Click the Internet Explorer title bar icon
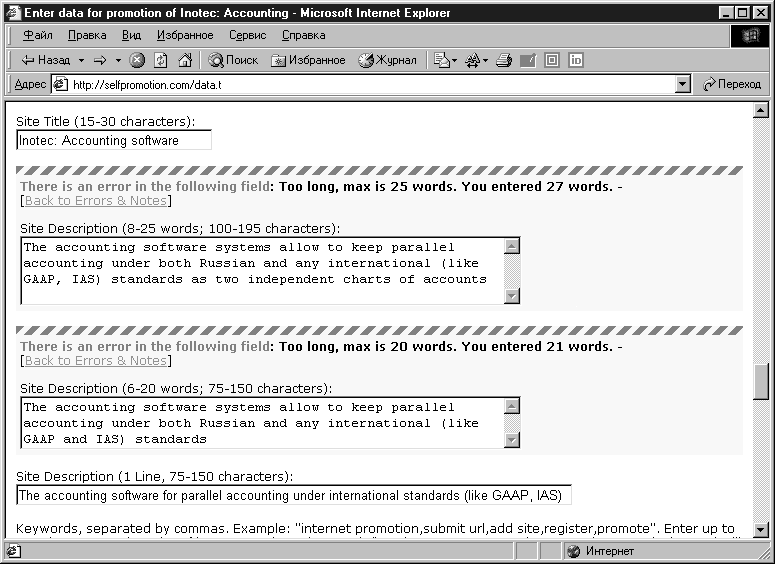775x564 pixels. pos(13,13)
